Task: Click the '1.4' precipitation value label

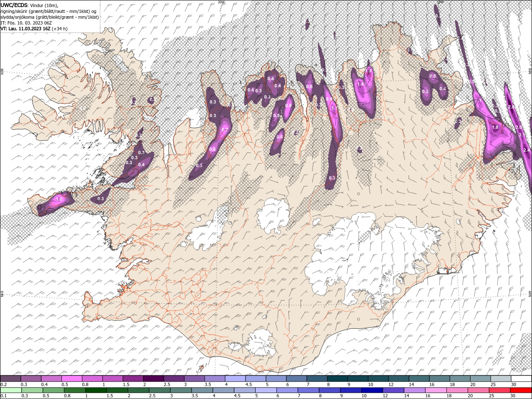Action: (360, 84)
